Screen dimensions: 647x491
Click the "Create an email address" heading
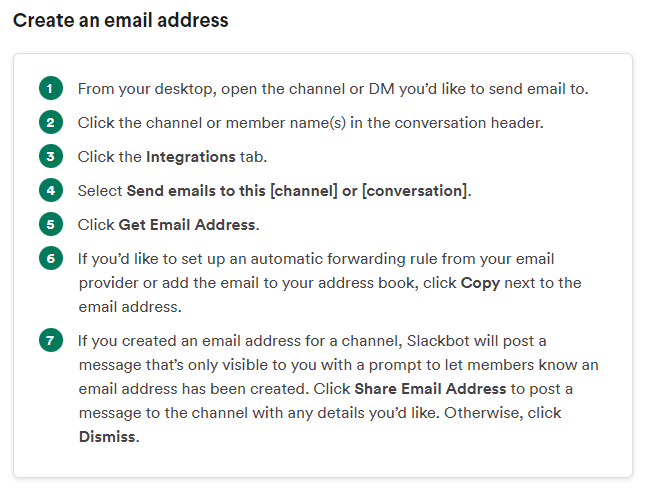coord(120,20)
